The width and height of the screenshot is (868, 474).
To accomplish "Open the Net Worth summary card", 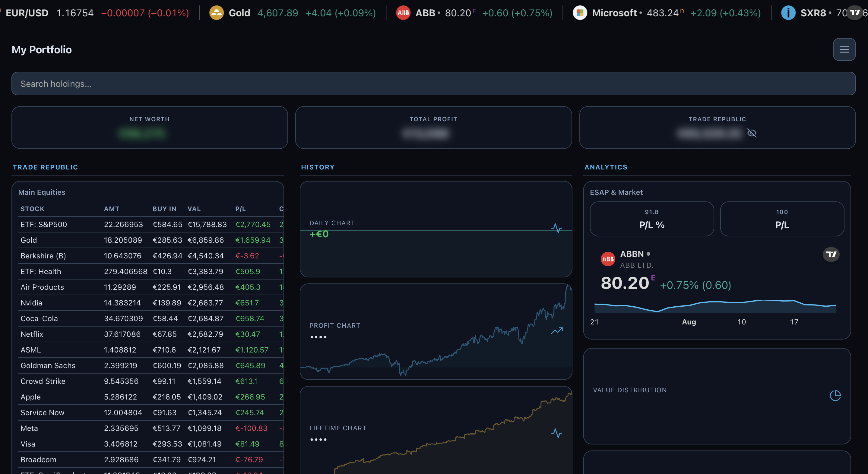I will [x=150, y=128].
